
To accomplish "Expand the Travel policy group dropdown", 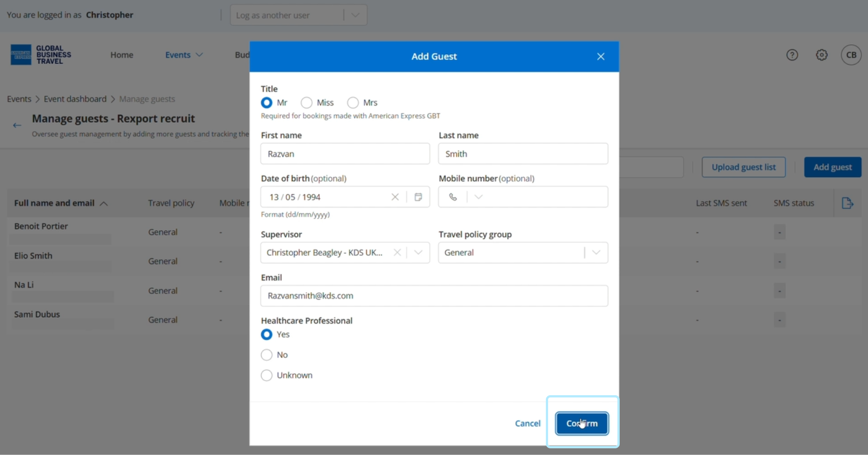I will click(596, 253).
